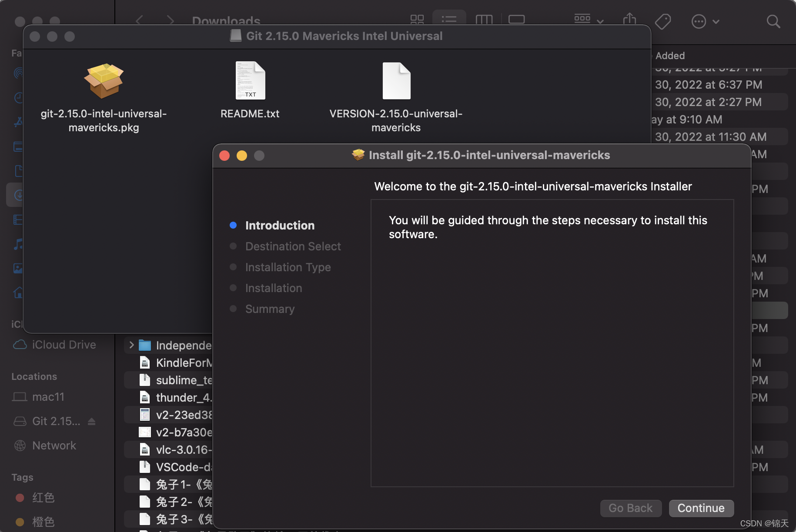The width and height of the screenshot is (796, 532).
Task: Click the Recents clock sidebar icon
Action: 18,97
